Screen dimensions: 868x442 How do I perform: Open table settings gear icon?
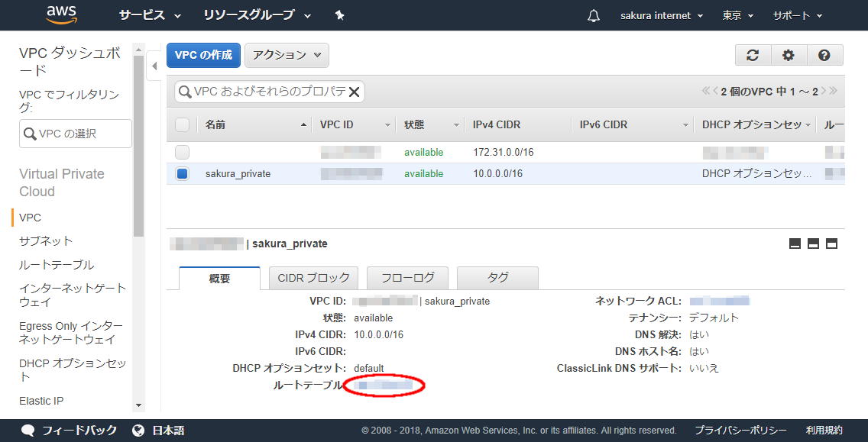(789, 55)
